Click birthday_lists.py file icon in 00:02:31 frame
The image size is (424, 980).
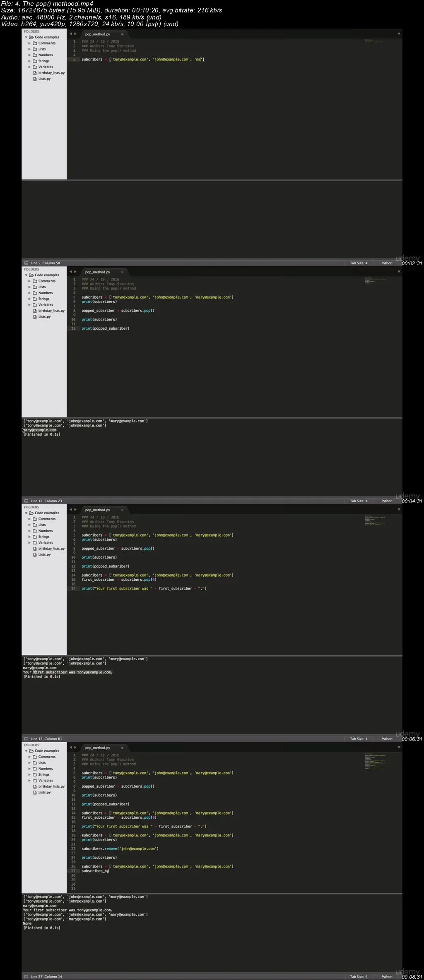click(x=35, y=73)
